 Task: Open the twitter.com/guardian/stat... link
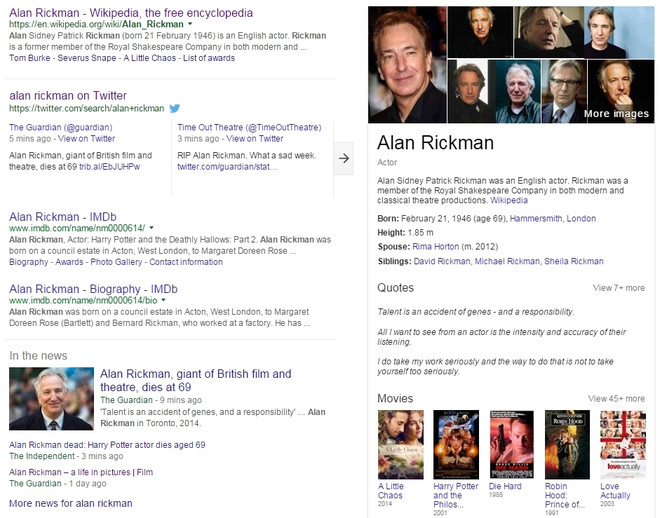point(227,167)
